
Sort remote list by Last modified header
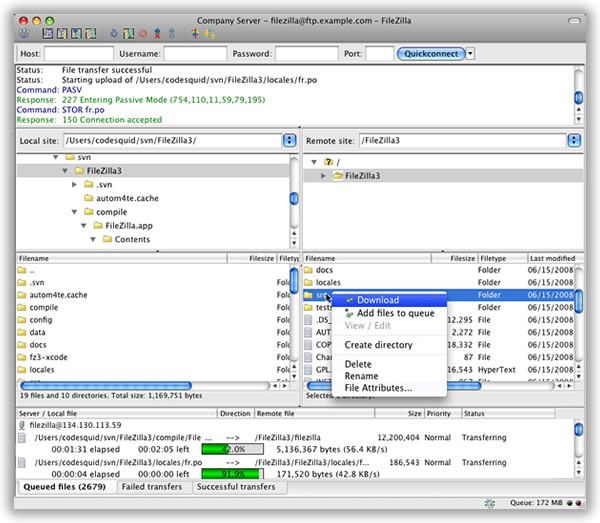[x=555, y=258]
